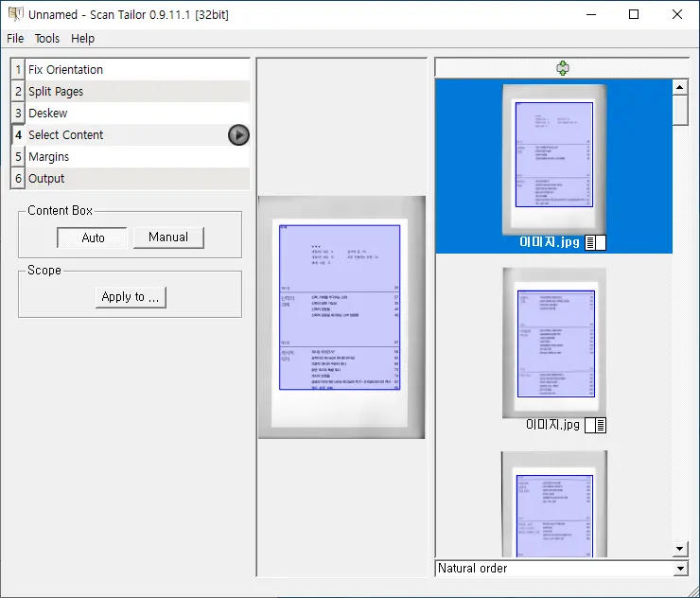
Task: Open the Natural order sorting dropdown
Action: click(x=561, y=569)
